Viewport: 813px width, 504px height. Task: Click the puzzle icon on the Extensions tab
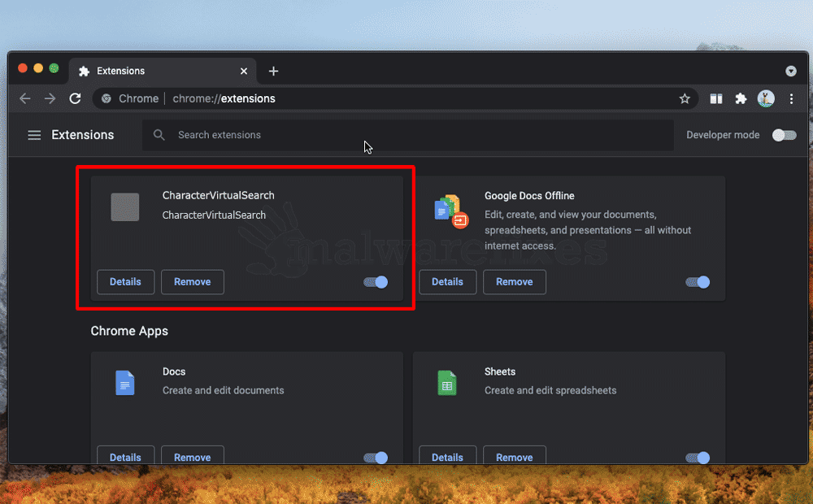point(84,71)
